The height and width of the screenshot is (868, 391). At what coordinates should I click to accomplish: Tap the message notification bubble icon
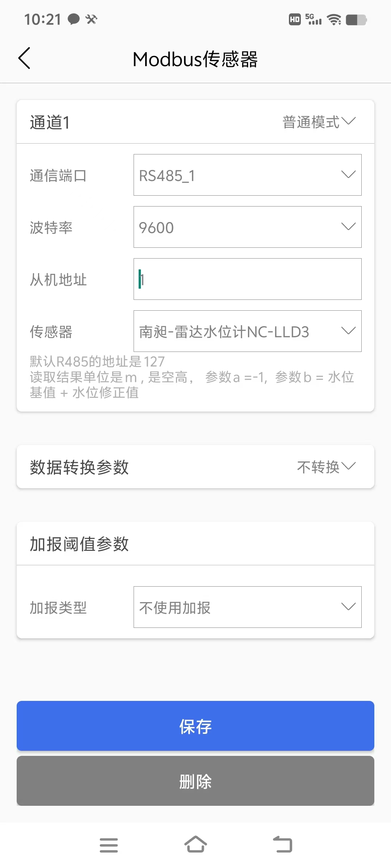point(74,19)
